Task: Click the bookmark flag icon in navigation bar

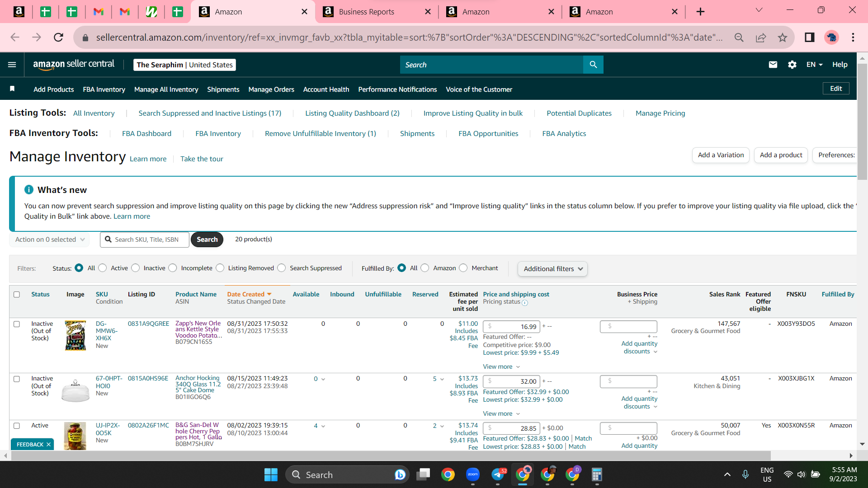Action: click(x=12, y=89)
